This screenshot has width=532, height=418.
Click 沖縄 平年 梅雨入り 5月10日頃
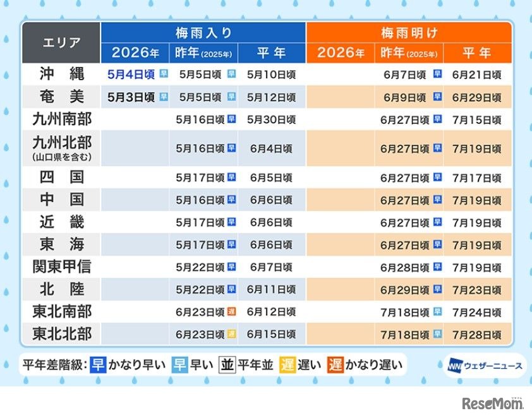coord(272,75)
